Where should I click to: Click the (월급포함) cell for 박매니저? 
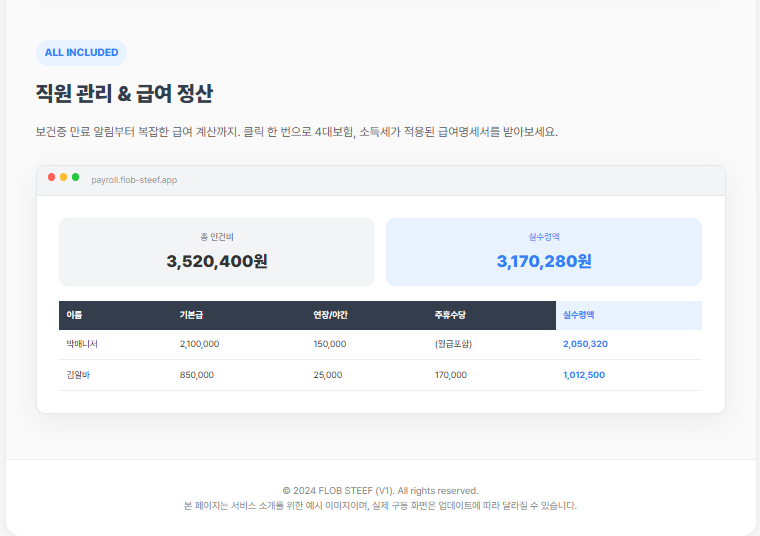(453, 344)
